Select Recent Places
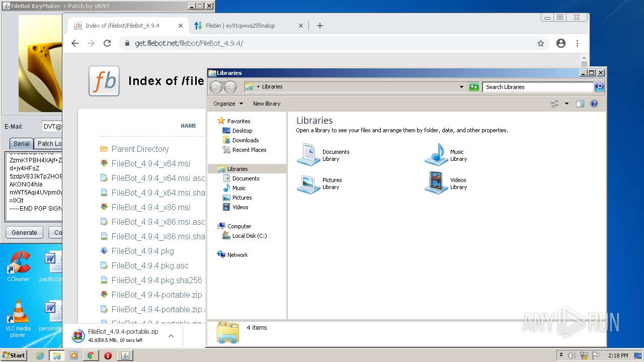The height and width of the screenshot is (362, 644). coord(249,150)
